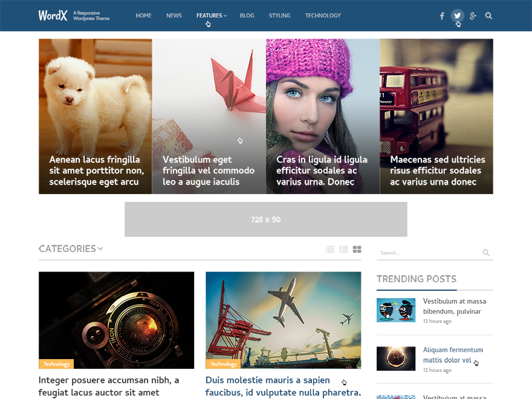Open cartoon bombs trending post thumbnail
The width and height of the screenshot is (532, 399).
coord(396,310)
